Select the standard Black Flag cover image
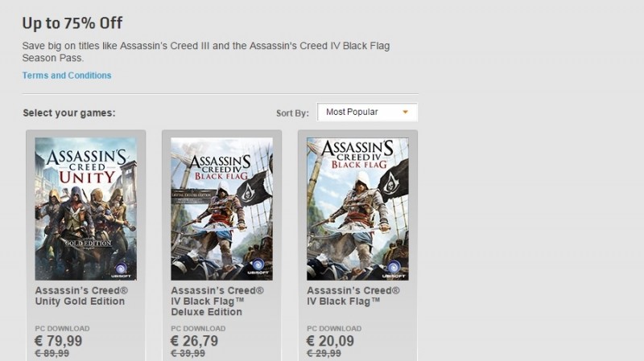Image resolution: width=644 pixels, height=361 pixels. point(357,209)
